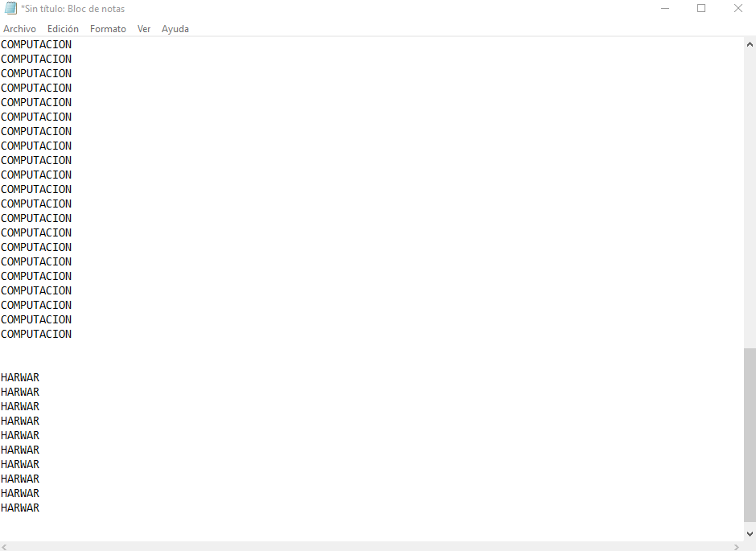Click the vertical scrollbar thumb
756x551 pixels.
click(x=750, y=435)
